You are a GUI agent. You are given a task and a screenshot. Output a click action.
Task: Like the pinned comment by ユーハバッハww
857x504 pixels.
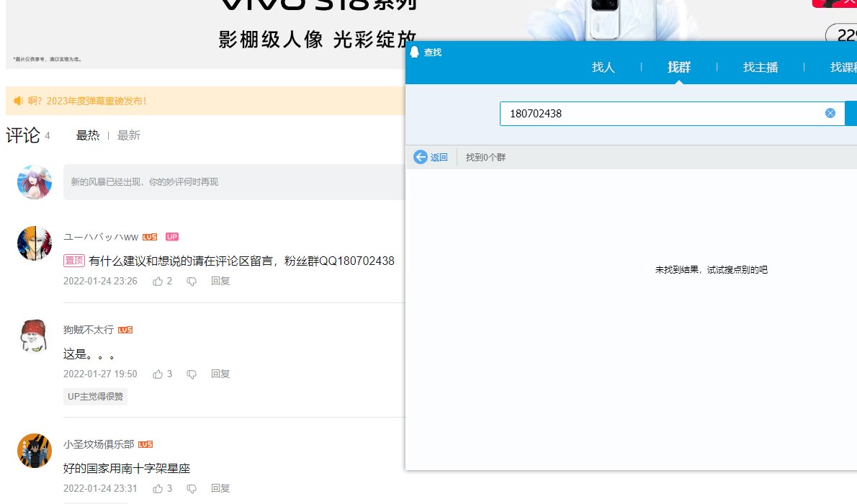coord(158,281)
